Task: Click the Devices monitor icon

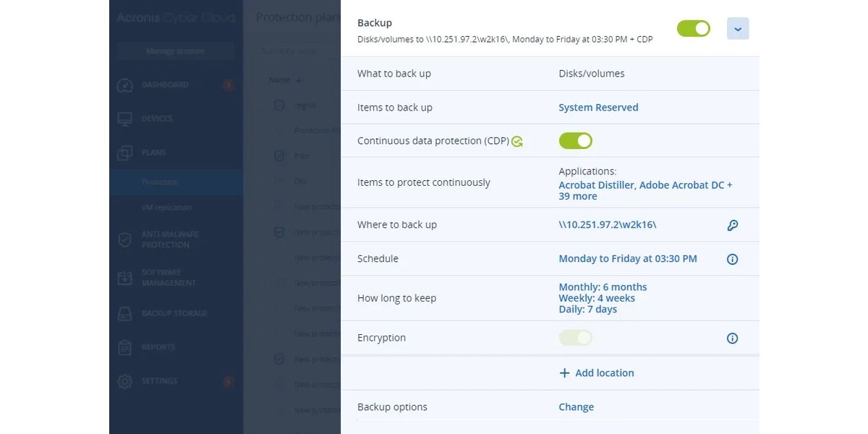Action: point(125,119)
